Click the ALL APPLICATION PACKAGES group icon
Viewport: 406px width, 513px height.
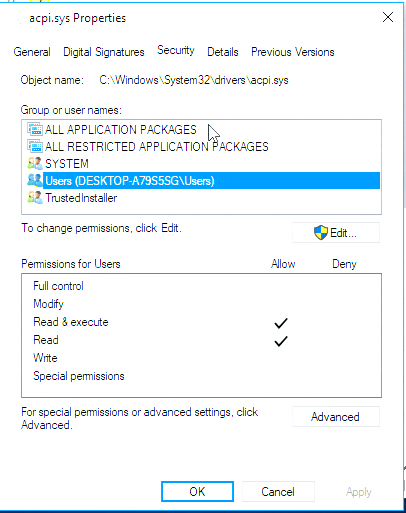[35, 129]
